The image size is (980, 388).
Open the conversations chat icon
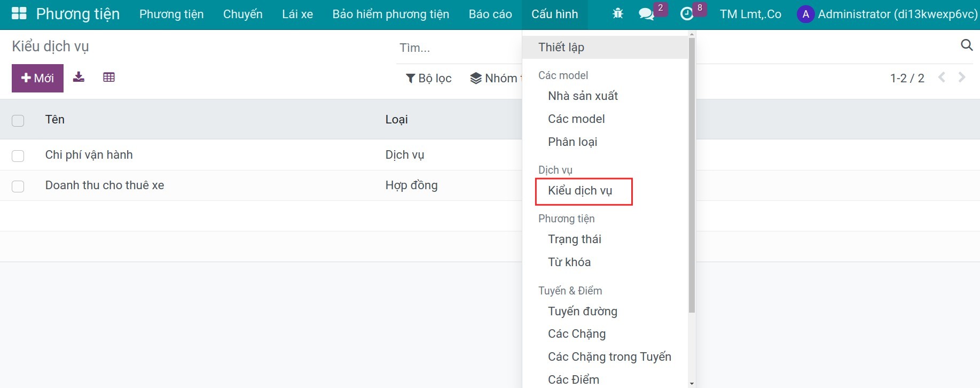click(646, 14)
